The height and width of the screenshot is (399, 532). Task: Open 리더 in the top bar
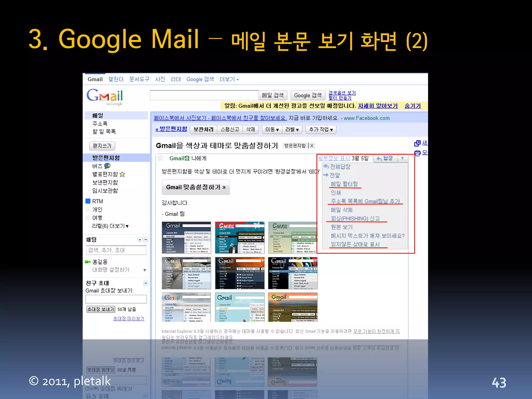(x=176, y=79)
